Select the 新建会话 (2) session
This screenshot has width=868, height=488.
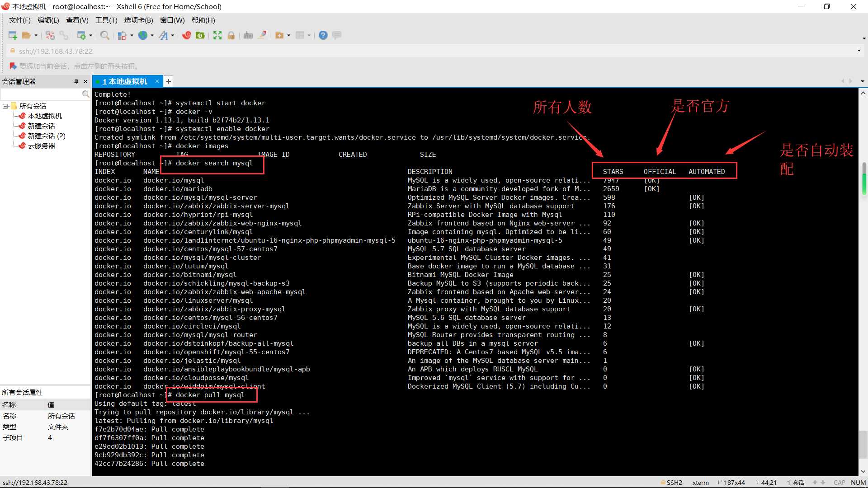click(47, 136)
